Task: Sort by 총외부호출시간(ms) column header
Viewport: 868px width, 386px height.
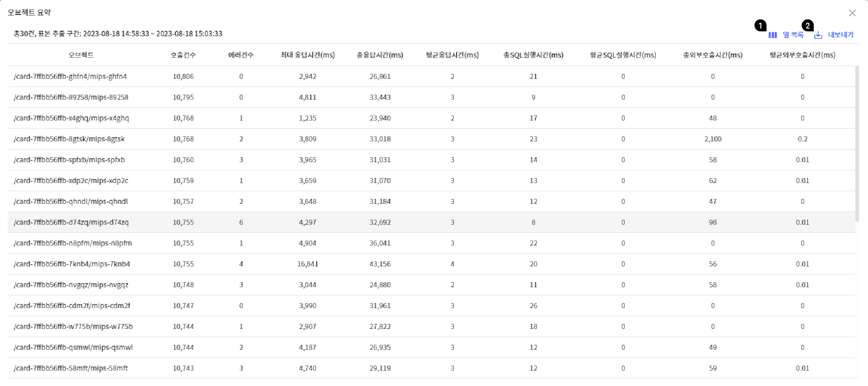Action: pyautogui.click(x=713, y=55)
